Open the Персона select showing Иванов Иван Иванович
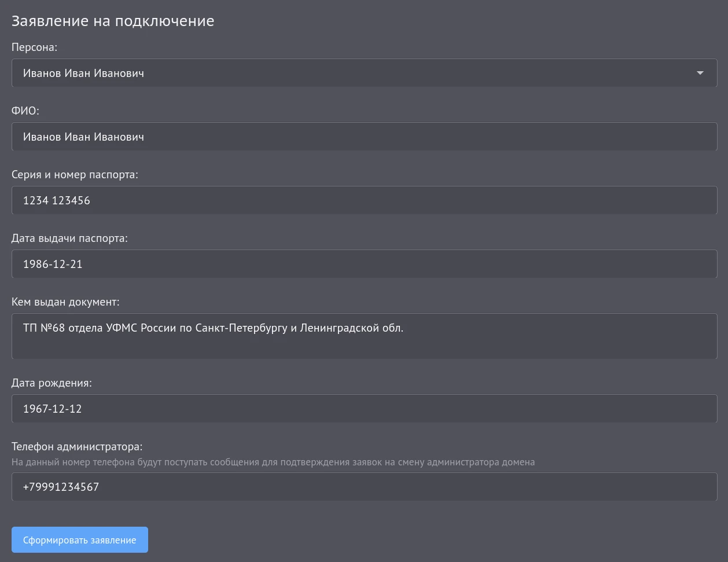This screenshot has width=728, height=562. pos(347,73)
